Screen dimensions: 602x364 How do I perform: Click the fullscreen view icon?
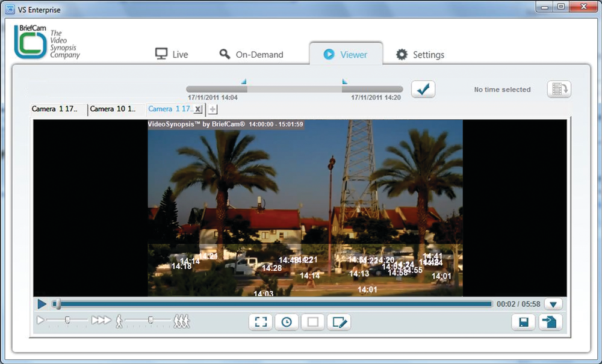[x=261, y=322]
